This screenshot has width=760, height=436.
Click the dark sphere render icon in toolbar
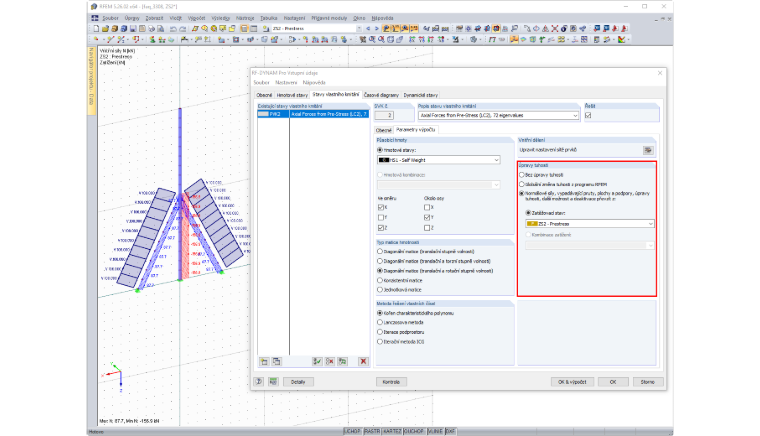coord(564,29)
